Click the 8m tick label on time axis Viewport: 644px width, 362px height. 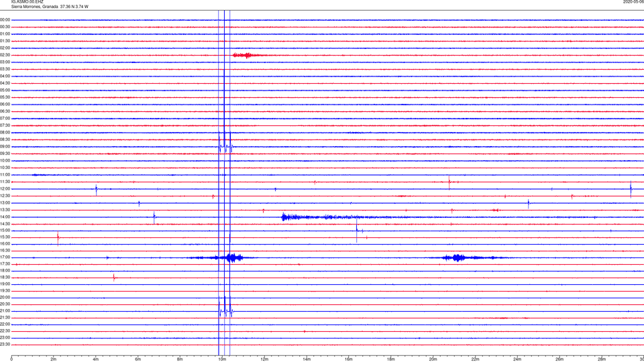pos(180,359)
